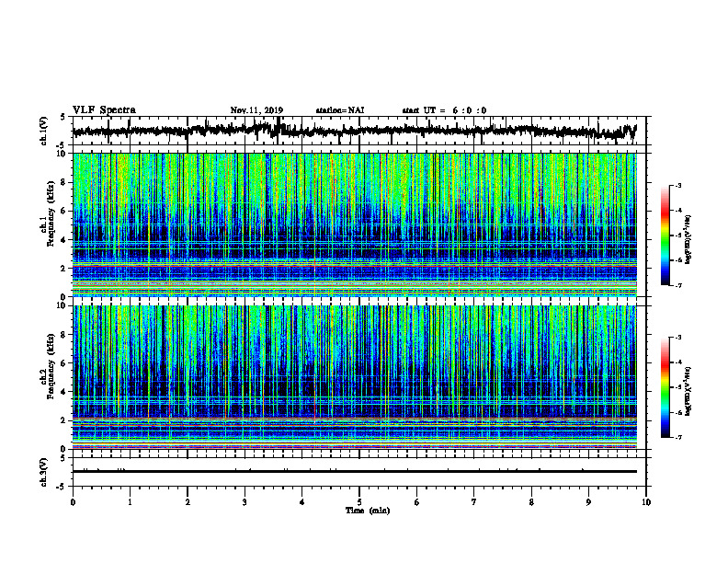Screen dimensions: 728x563
Task: Click inside the ch.2 spectrogram panel
Action: click(354, 377)
